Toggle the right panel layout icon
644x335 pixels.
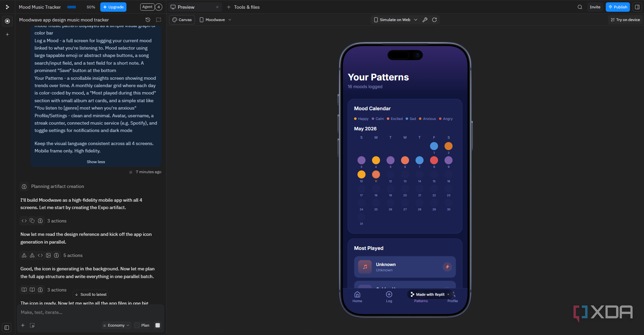coord(637,7)
